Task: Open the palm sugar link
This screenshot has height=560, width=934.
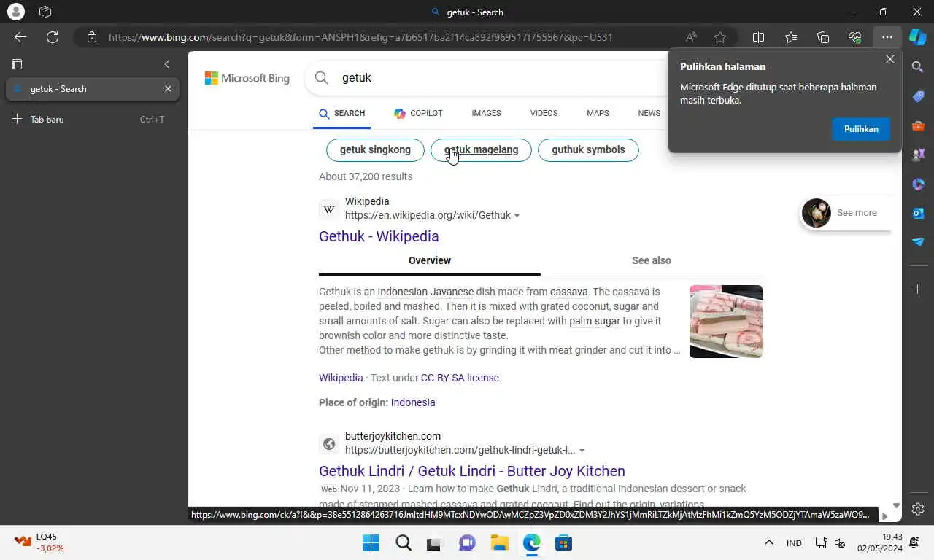Action: 595,321
